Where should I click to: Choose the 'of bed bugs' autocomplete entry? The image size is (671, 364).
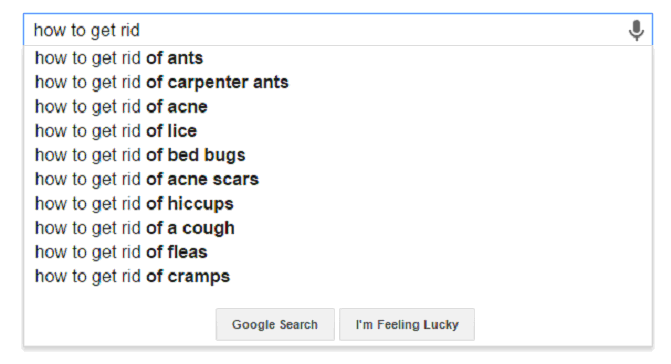pos(338,155)
